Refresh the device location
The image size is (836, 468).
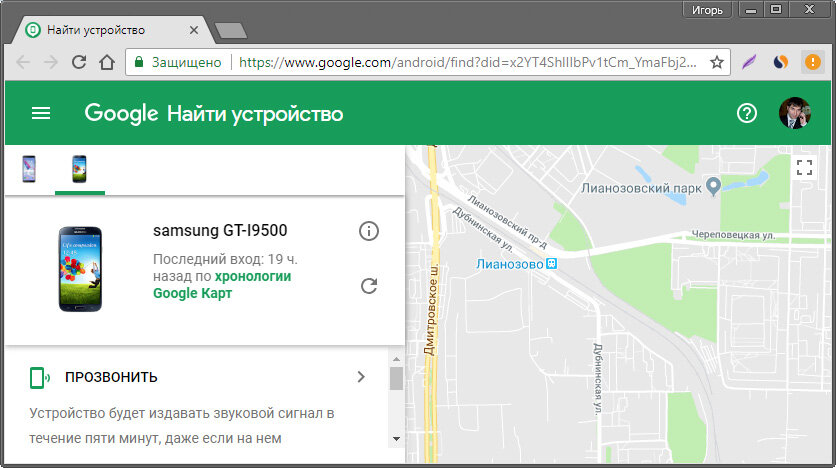coord(368,286)
